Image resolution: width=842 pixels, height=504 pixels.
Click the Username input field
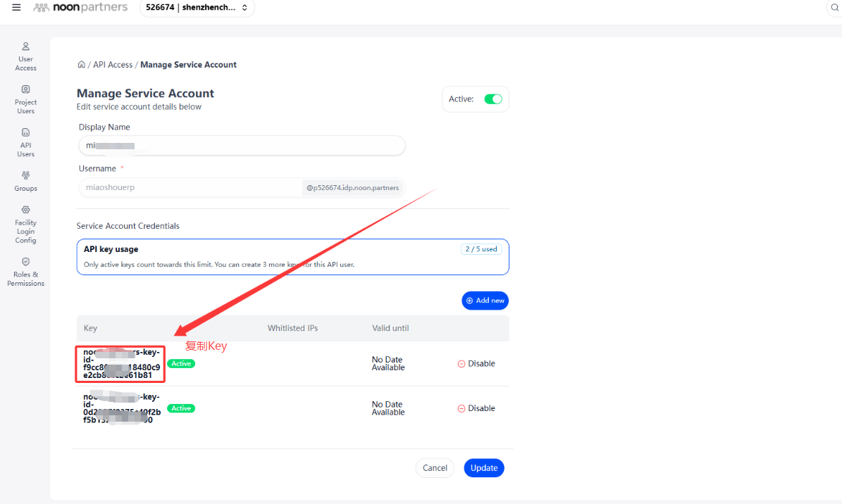click(x=190, y=187)
